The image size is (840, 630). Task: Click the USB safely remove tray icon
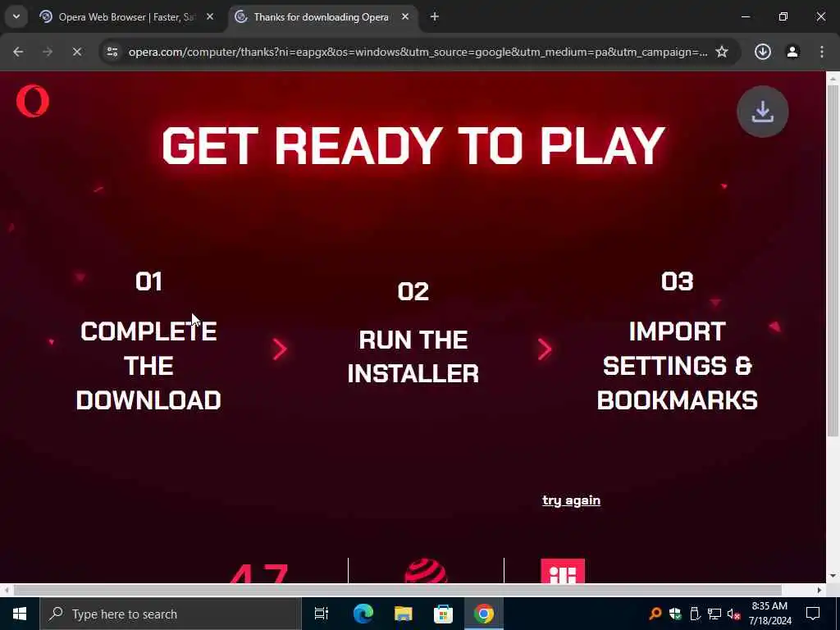tap(695, 614)
